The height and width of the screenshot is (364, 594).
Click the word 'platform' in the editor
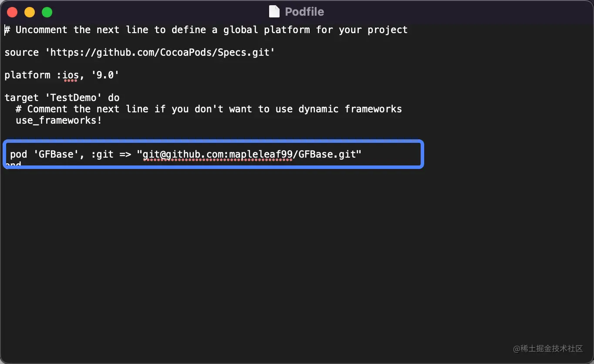pyautogui.click(x=27, y=75)
